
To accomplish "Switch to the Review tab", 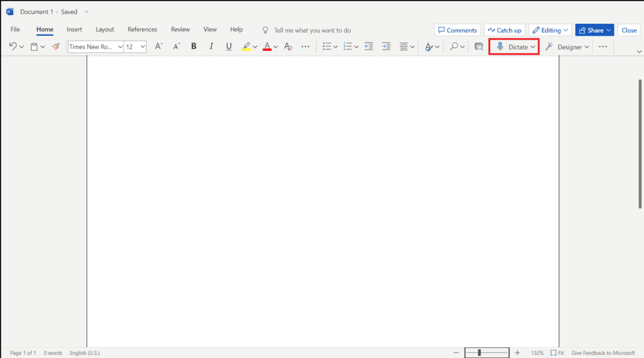I will point(180,30).
